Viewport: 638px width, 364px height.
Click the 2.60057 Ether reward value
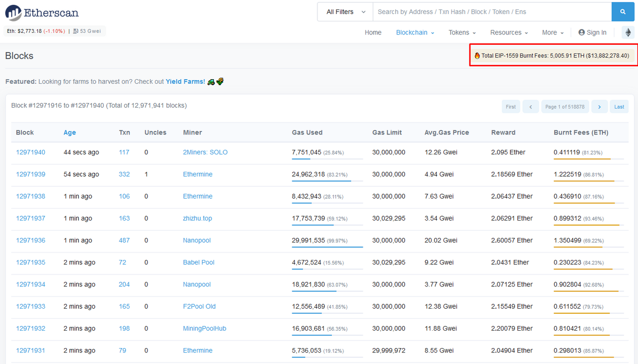[512, 240]
